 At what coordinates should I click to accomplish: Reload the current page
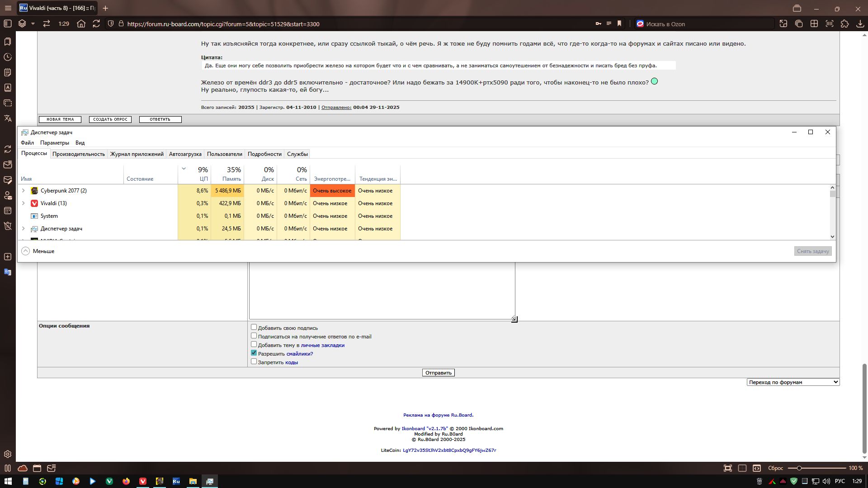coord(96,24)
